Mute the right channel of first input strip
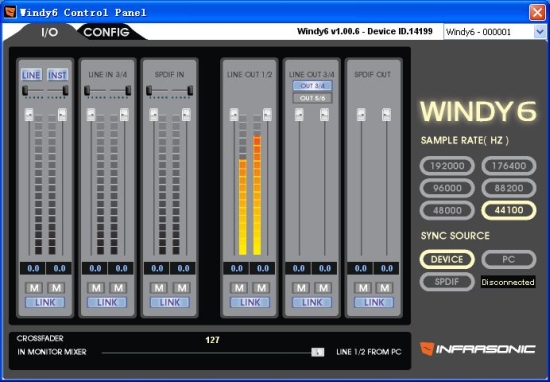 (x=56, y=288)
